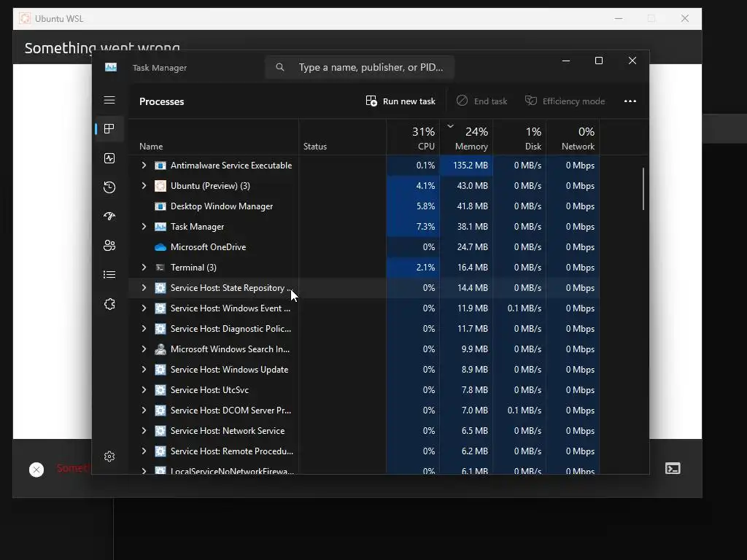747x560 pixels.
Task: Click the 135.2 MB memory cell
Action: [x=466, y=166]
